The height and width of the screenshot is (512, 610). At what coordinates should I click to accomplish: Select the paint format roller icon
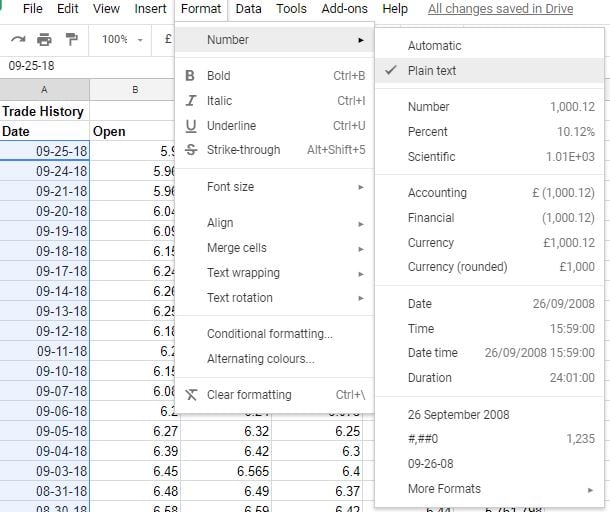coord(71,39)
